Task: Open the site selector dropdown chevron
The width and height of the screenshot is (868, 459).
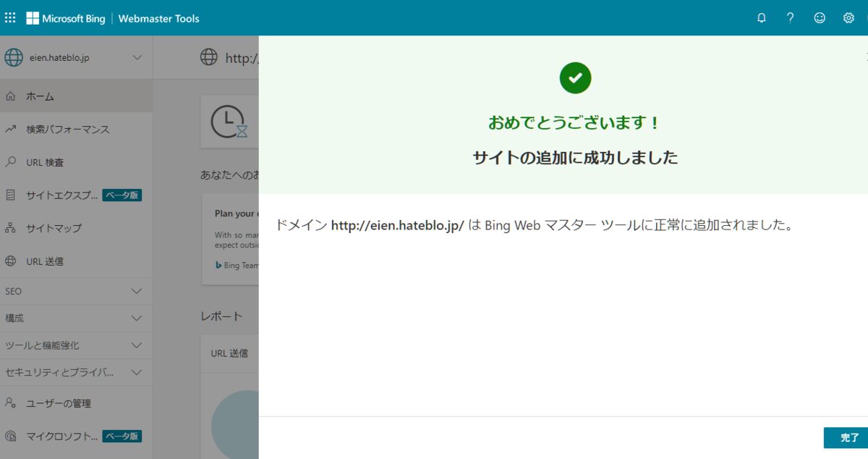Action: point(137,57)
